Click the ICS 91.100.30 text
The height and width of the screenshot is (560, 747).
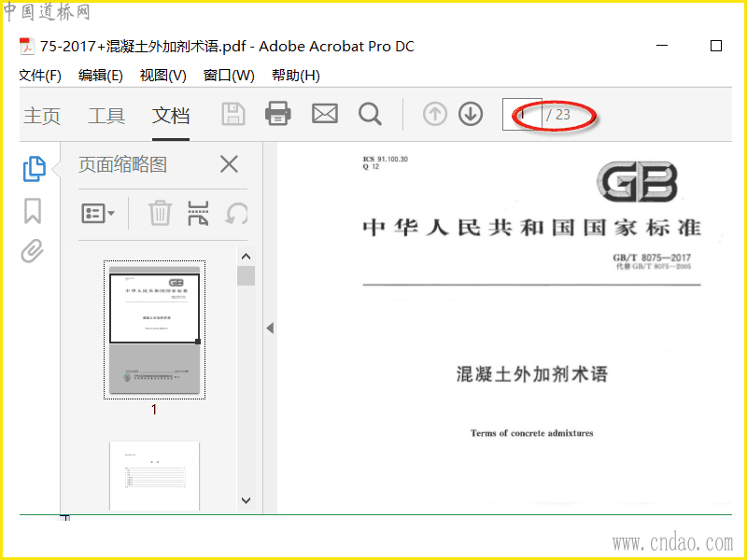[386, 159]
